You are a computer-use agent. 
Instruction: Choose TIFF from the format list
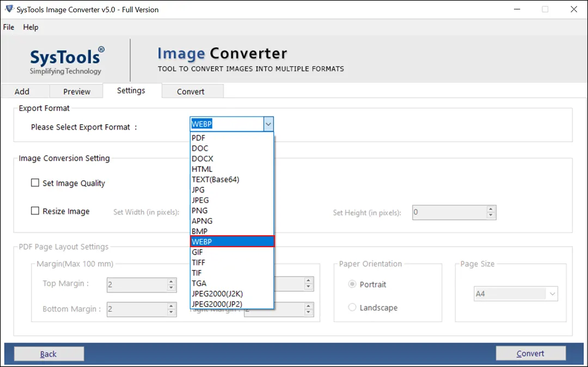pyautogui.click(x=232, y=262)
